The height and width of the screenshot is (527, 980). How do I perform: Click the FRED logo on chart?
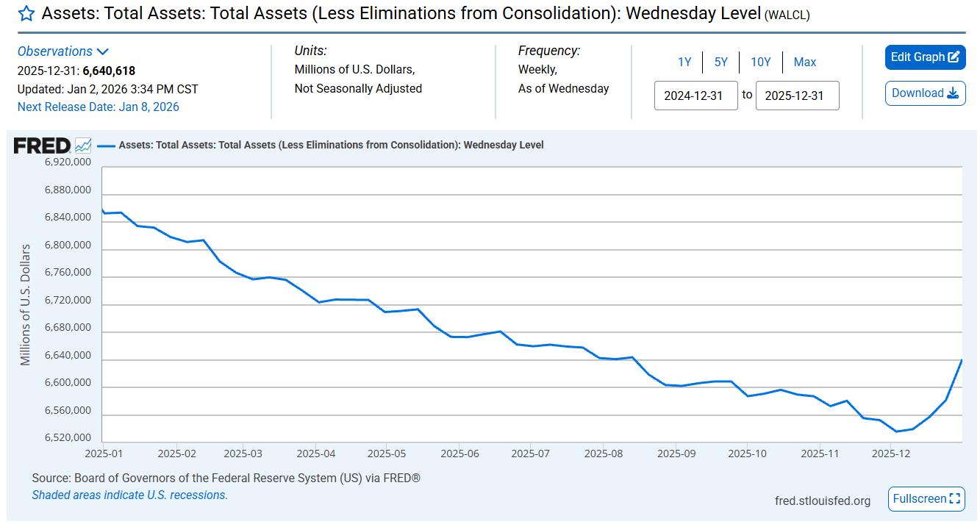[x=42, y=146]
